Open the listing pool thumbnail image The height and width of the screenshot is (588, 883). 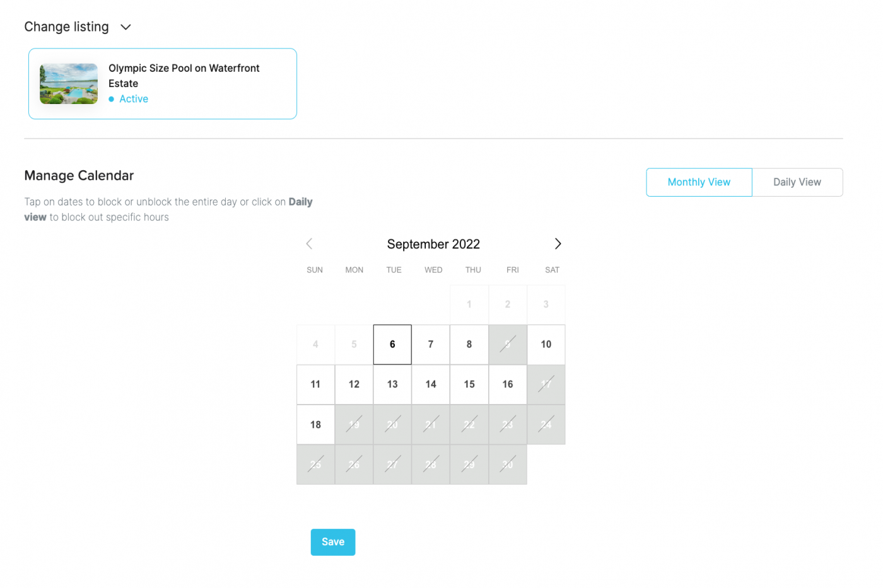(69, 84)
